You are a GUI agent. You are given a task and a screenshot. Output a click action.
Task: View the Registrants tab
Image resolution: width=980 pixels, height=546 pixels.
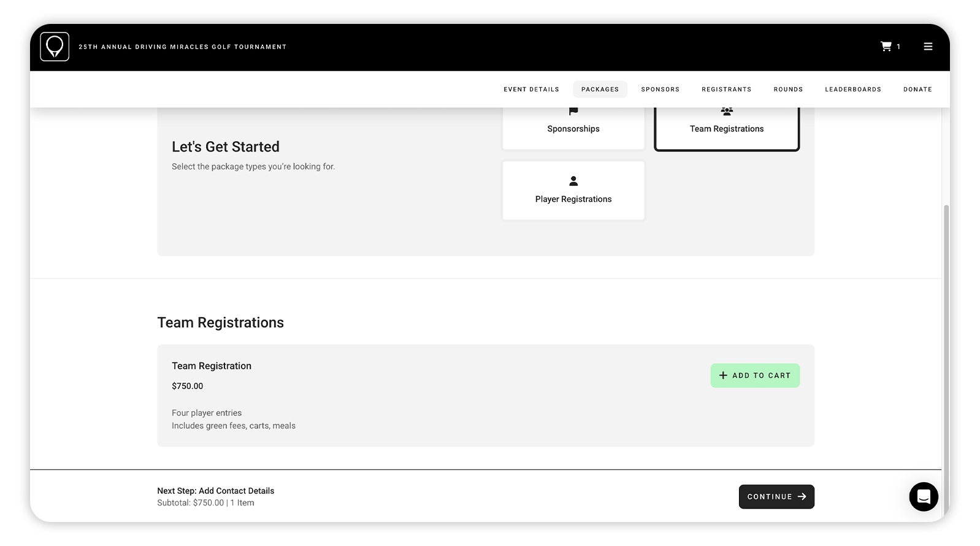tap(726, 90)
